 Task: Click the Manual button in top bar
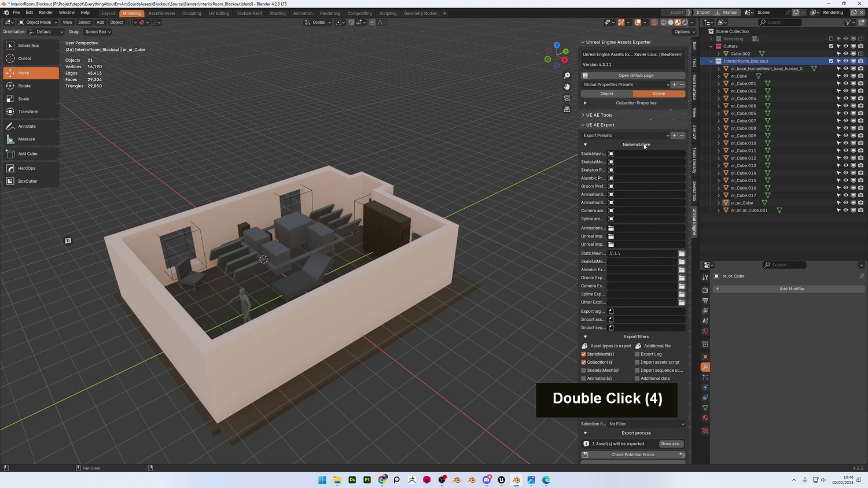tap(726, 13)
